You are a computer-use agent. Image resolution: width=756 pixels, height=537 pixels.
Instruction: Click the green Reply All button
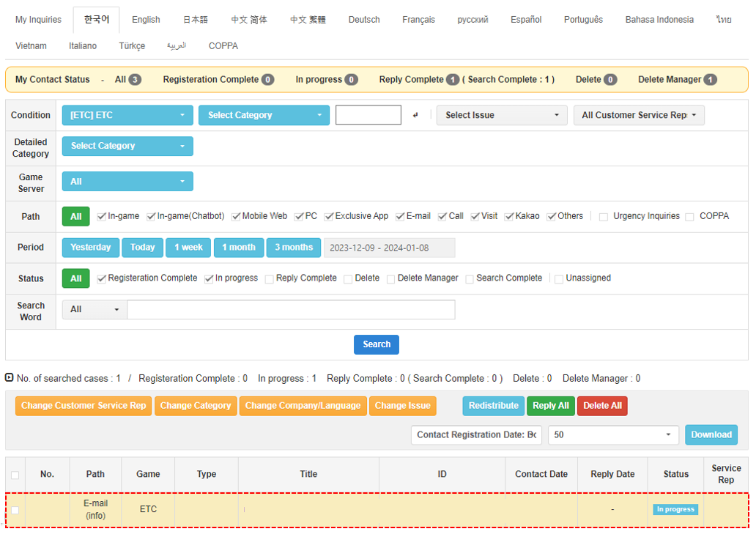point(551,406)
